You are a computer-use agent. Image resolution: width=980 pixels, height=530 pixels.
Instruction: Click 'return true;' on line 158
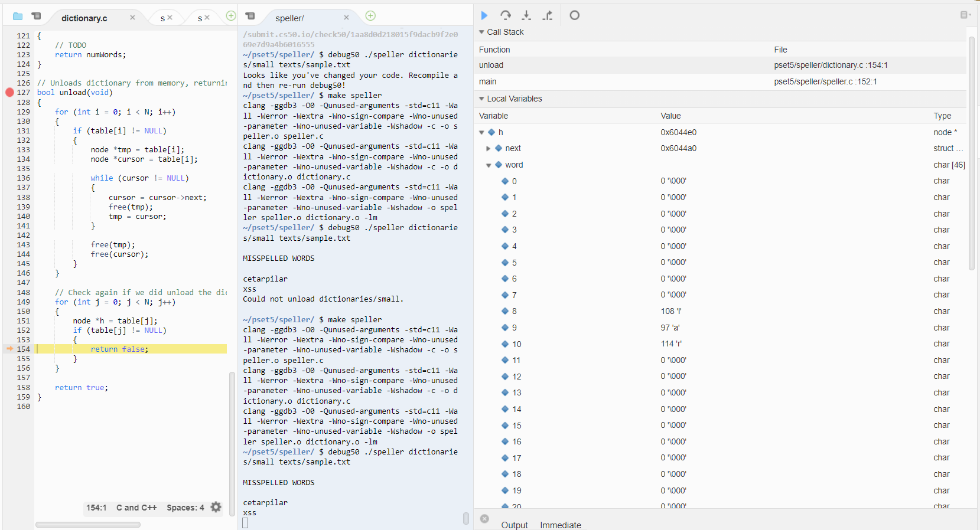click(82, 388)
